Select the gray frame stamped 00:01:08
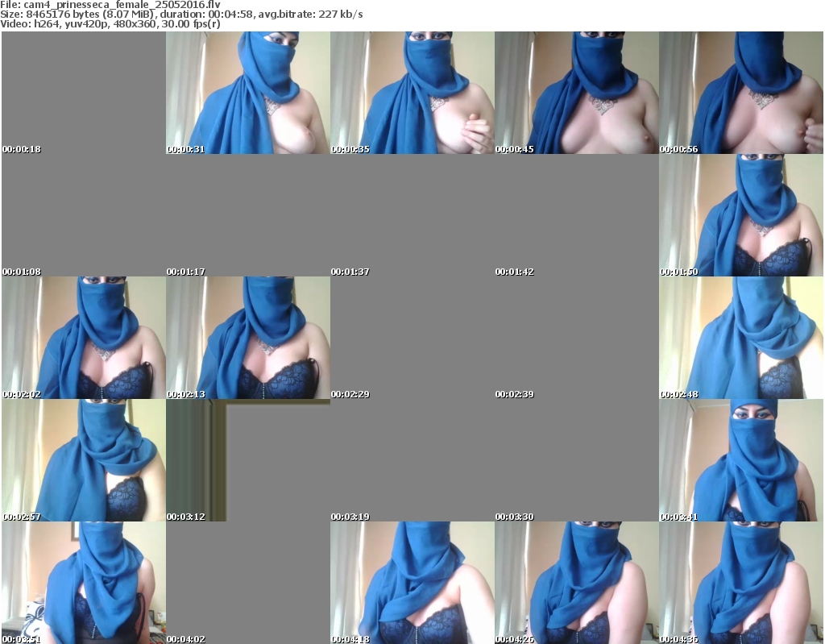This screenshot has width=825, height=644. coord(84,215)
